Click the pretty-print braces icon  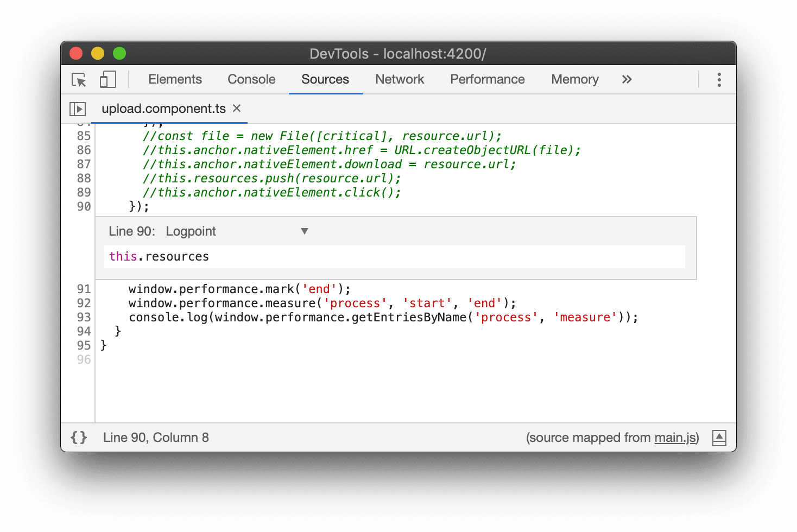tap(78, 437)
